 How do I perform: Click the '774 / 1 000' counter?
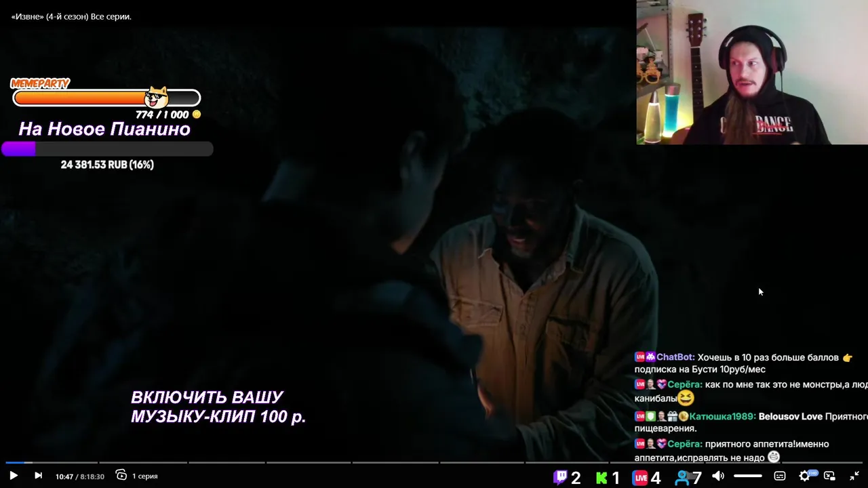tap(162, 115)
